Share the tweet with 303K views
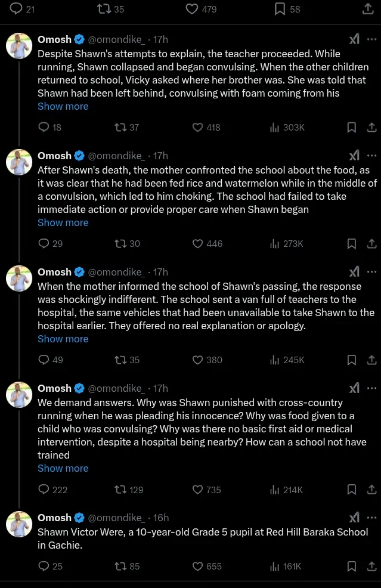The width and height of the screenshot is (381, 588). pos(371,127)
